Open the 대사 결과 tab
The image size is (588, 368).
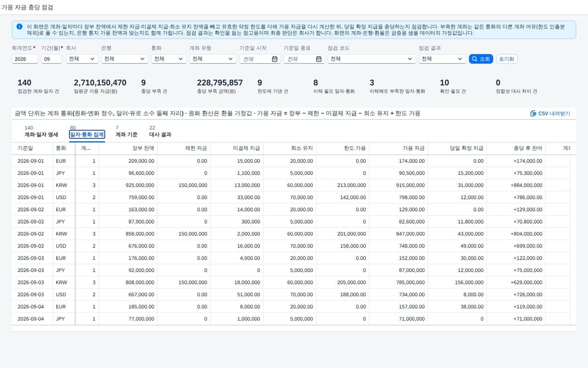click(160, 135)
